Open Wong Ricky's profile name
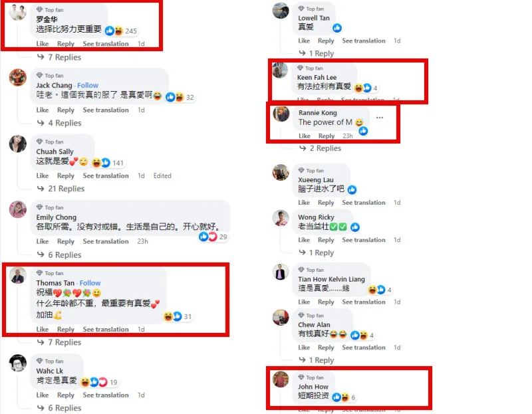The image size is (532, 414). click(x=316, y=217)
